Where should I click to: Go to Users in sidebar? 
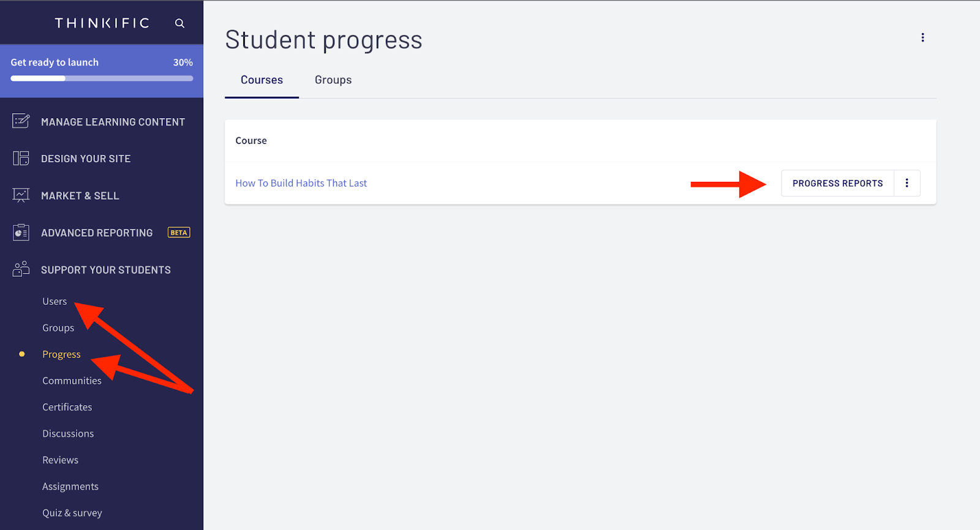coord(55,301)
